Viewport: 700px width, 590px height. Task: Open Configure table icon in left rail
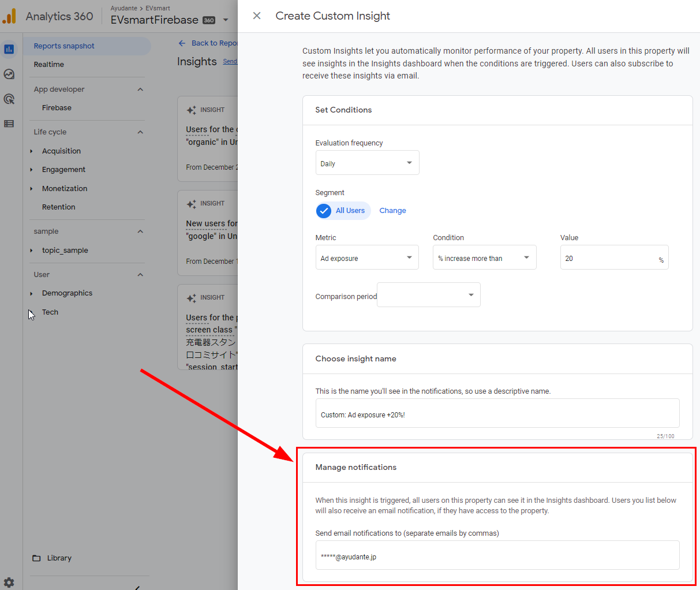point(9,124)
